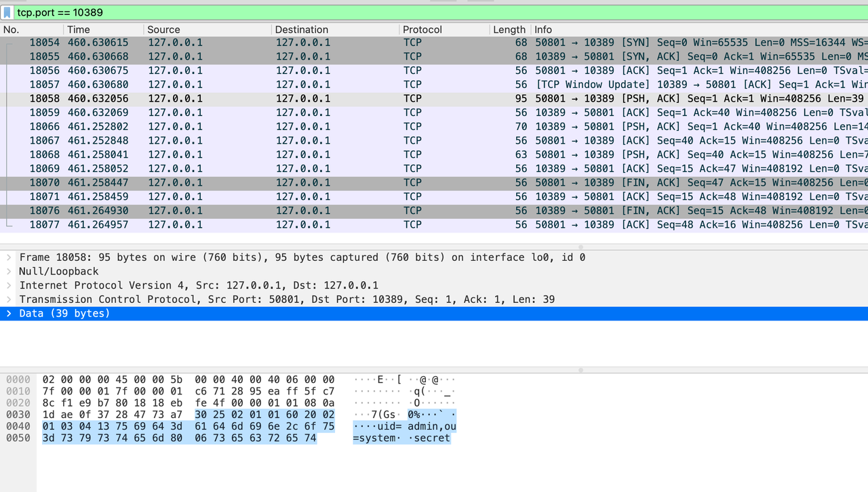Viewport: 868px width, 492px height.
Task: Select packet 18066 in the packet list
Action: [x=434, y=127]
